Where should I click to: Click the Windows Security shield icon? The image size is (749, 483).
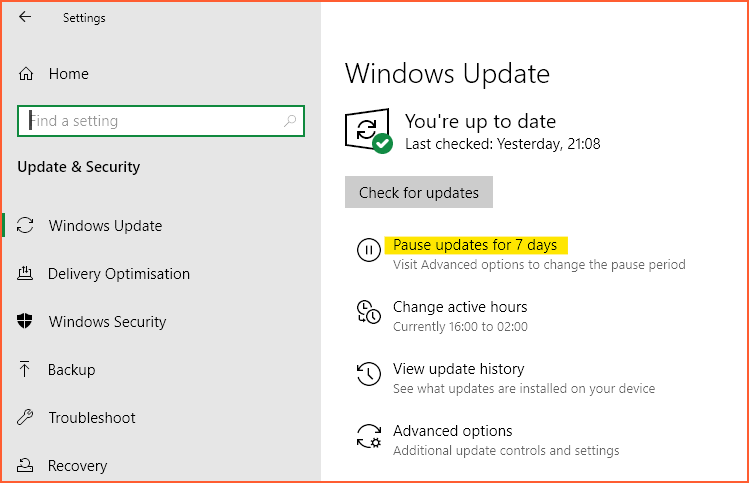coord(27,322)
